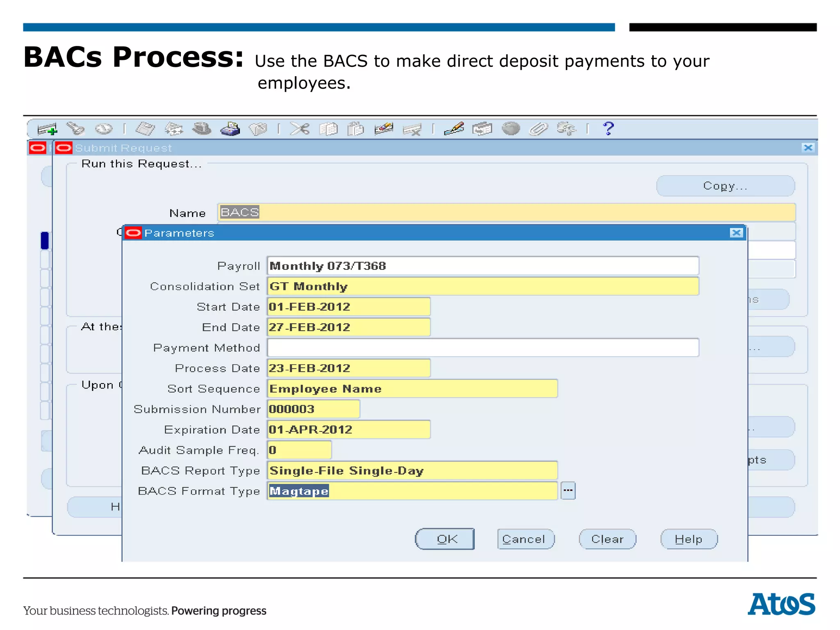Click the Consolidation Set field GT Monthly

pos(483,286)
